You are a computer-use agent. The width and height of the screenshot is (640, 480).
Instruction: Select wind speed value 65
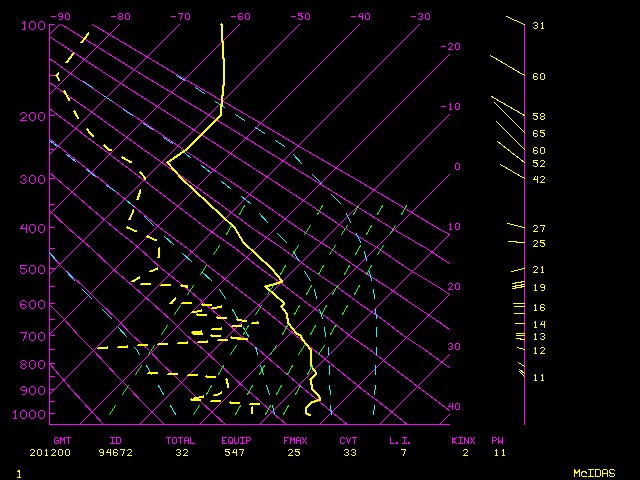click(538, 133)
